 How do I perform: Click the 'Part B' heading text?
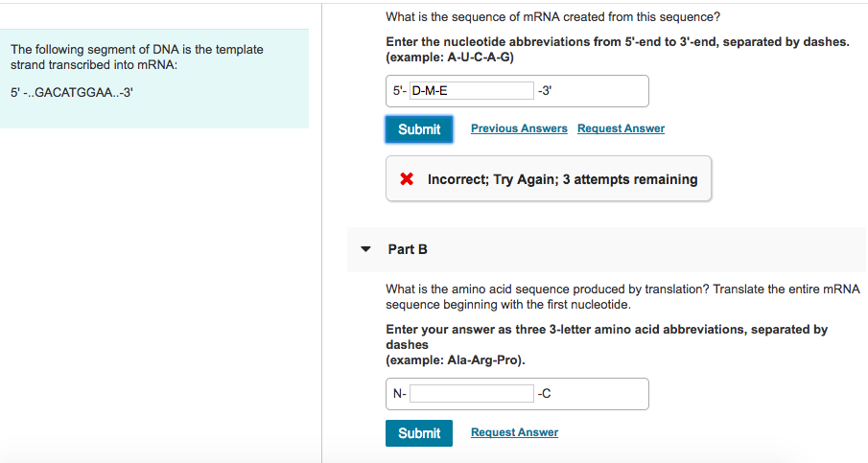(408, 249)
